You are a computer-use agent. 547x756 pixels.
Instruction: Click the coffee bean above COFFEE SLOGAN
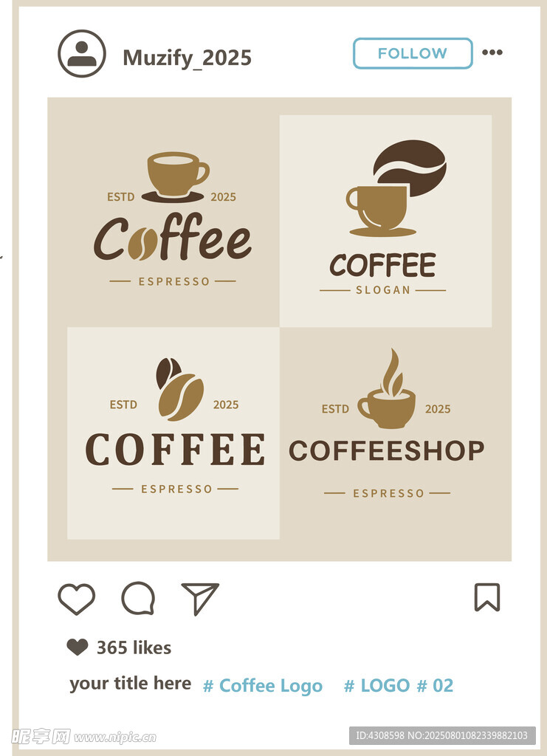[410, 168]
